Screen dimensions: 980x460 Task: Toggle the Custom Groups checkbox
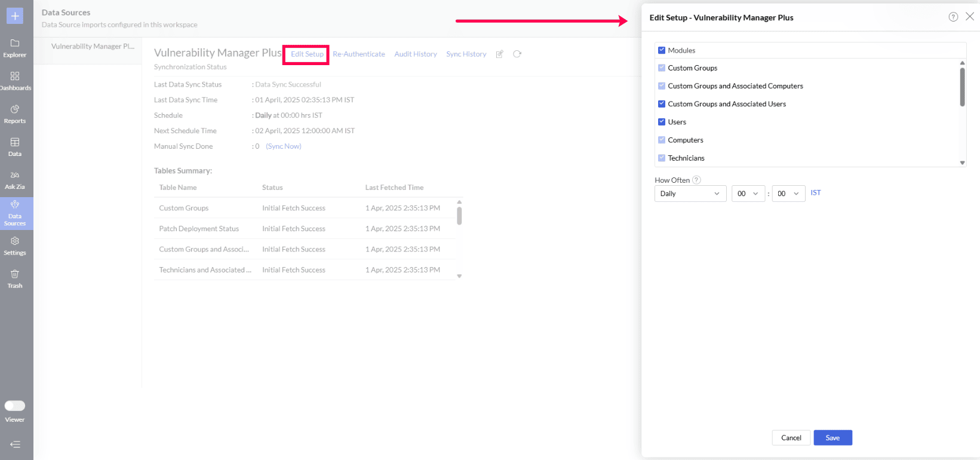[662, 68]
